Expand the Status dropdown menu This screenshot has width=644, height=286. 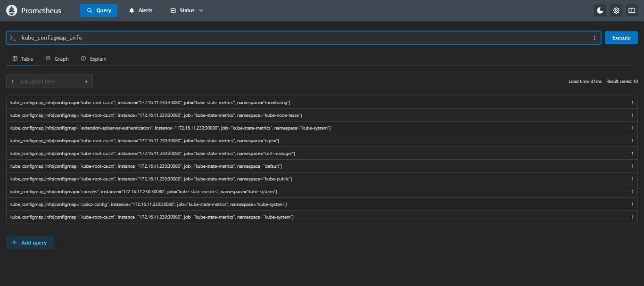[x=187, y=10]
